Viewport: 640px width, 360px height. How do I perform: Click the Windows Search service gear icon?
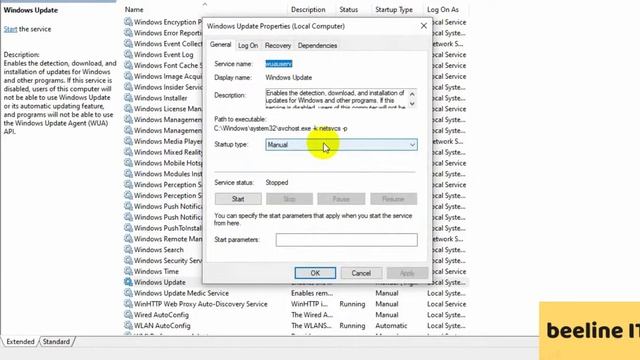(128, 249)
